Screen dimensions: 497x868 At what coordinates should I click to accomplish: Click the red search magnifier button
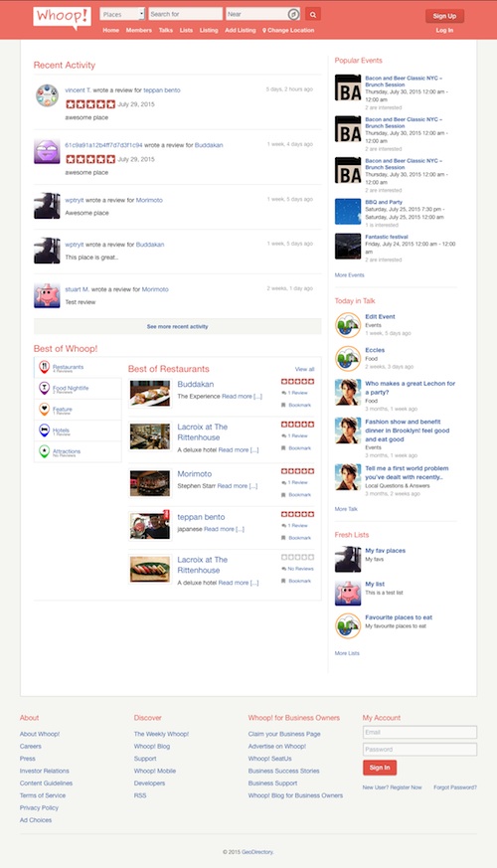pos(313,14)
